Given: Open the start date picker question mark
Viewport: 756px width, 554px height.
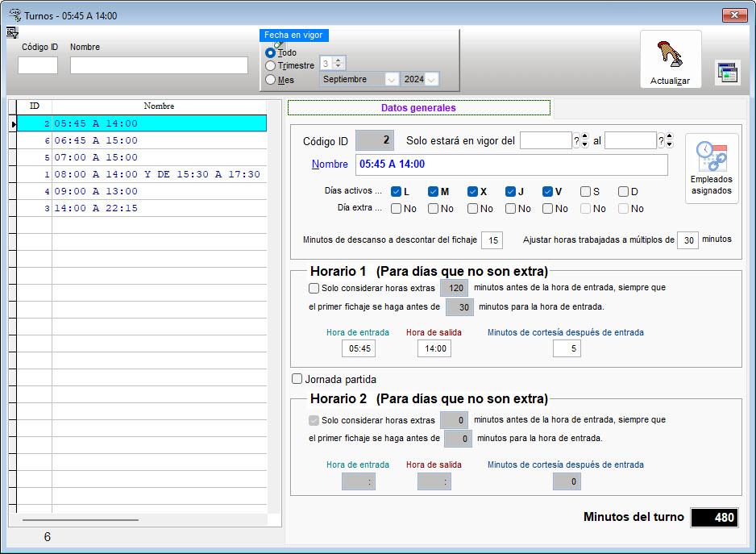Looking at the screenshot, I should point(576,141).
